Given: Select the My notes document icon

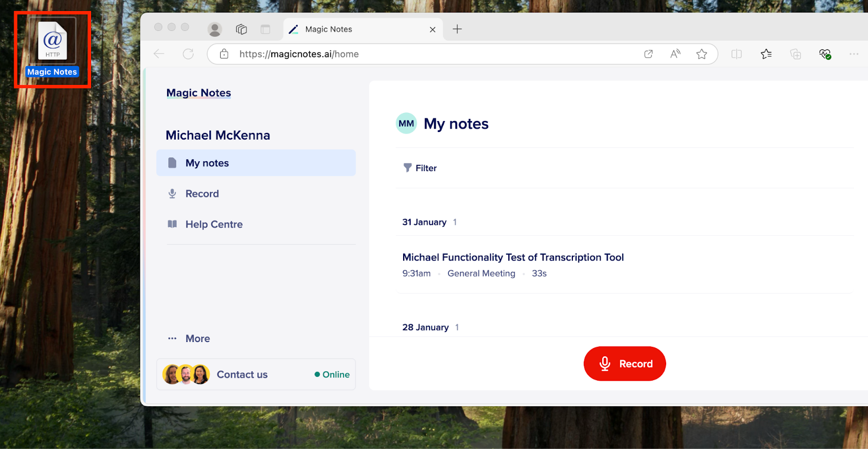Looking at the screenshot, I should [172, 162].
